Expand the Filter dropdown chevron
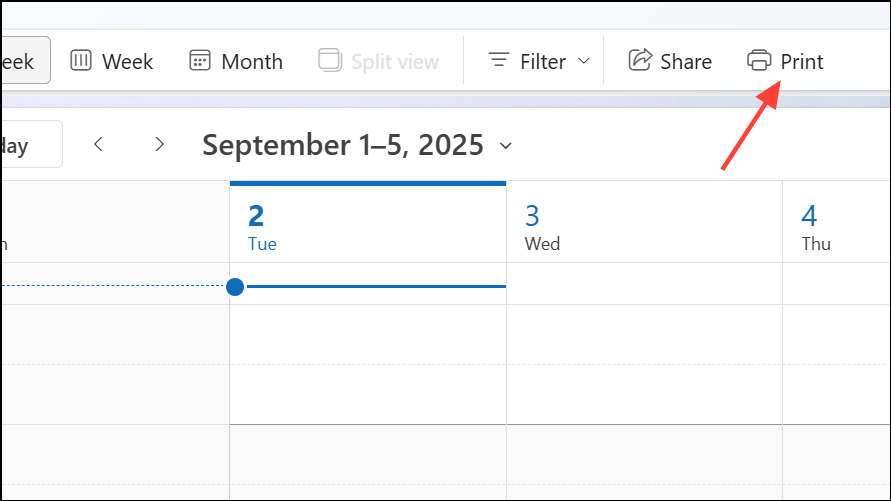 click(584, 61)
